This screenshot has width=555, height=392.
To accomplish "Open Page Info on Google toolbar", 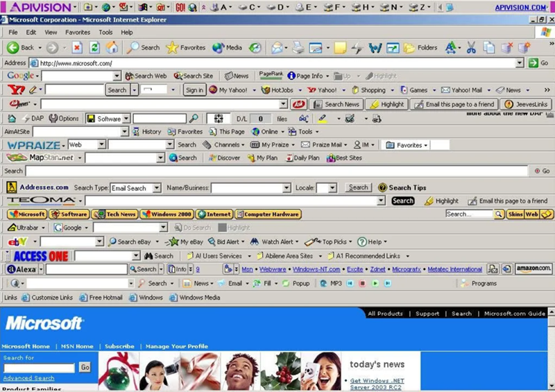I will (x=306, y=76).
